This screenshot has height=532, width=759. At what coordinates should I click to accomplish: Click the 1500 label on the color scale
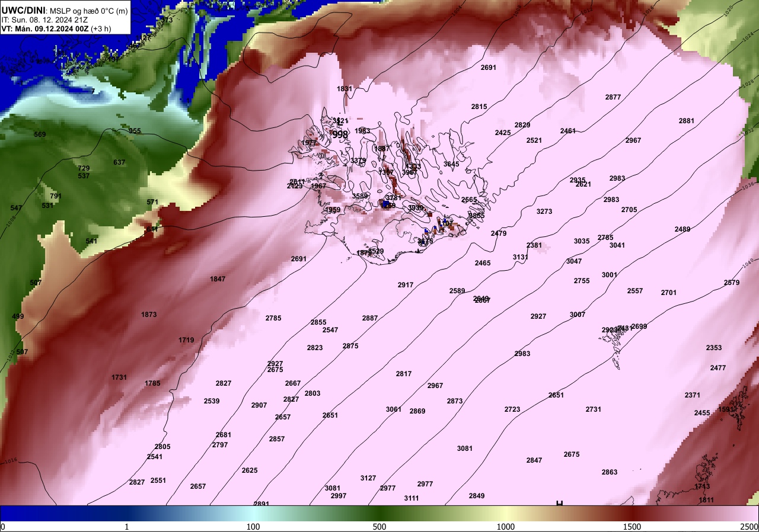[632, 527]
